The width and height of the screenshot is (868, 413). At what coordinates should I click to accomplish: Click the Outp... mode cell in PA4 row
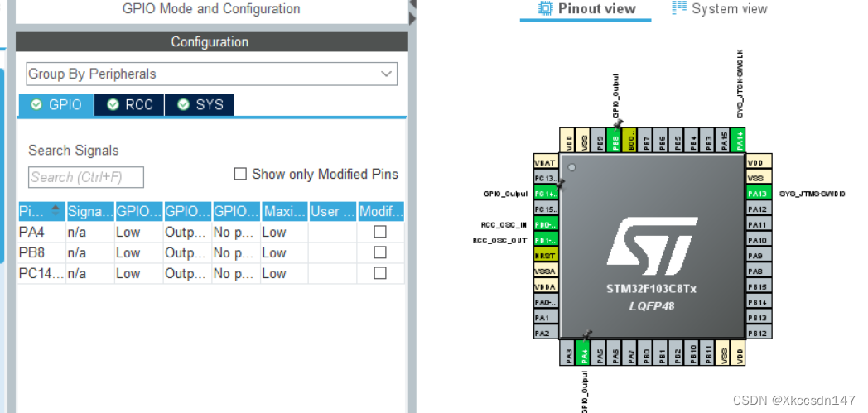coord(187,232)
